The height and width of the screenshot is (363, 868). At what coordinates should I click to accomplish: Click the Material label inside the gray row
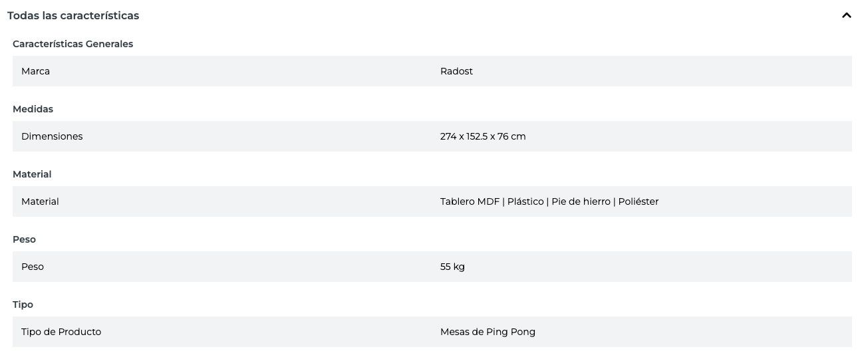[x=40, y=201]
